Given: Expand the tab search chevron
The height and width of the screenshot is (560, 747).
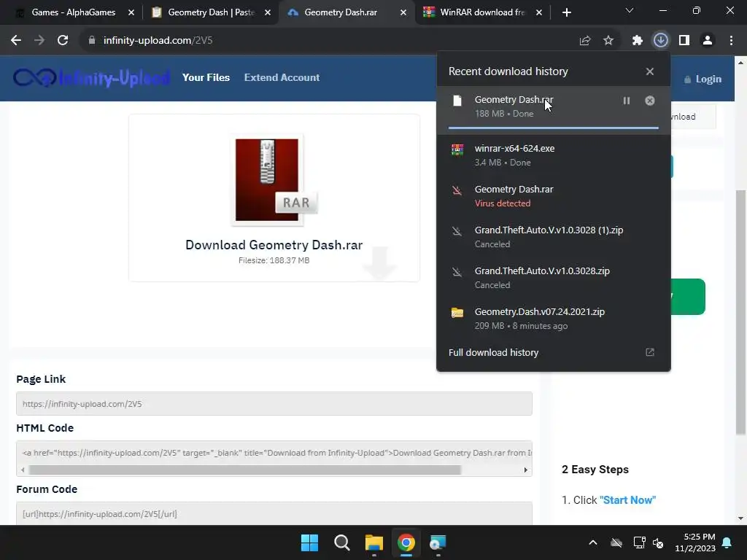Looking at the screenshot, I should click(630, 10).
